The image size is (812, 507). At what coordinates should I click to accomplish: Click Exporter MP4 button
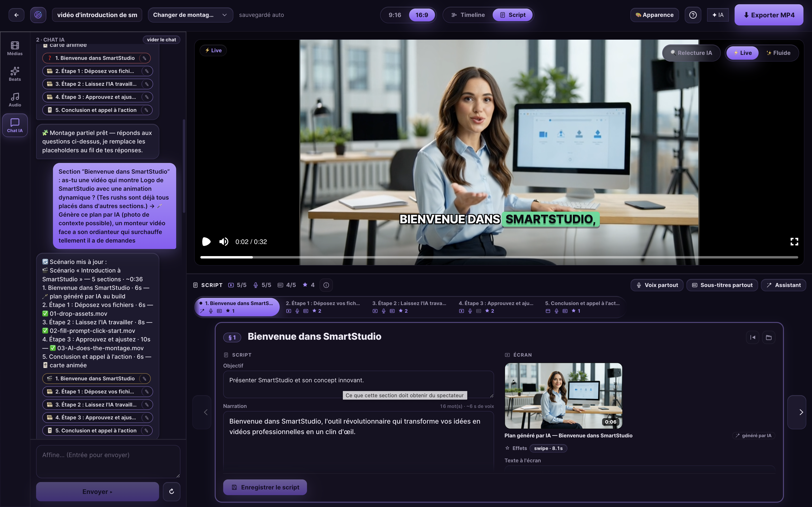(x=769, y=15)
